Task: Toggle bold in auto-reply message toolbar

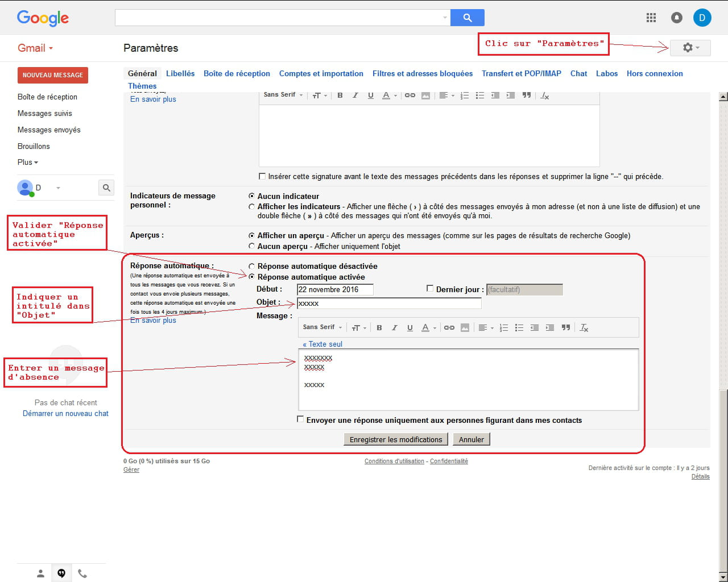Action: click(379, 327)
